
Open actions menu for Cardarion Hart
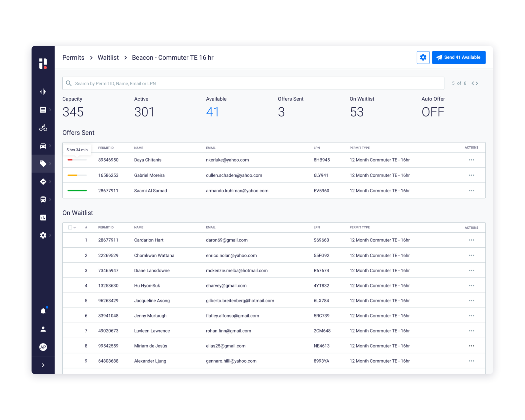pos(471,240)
